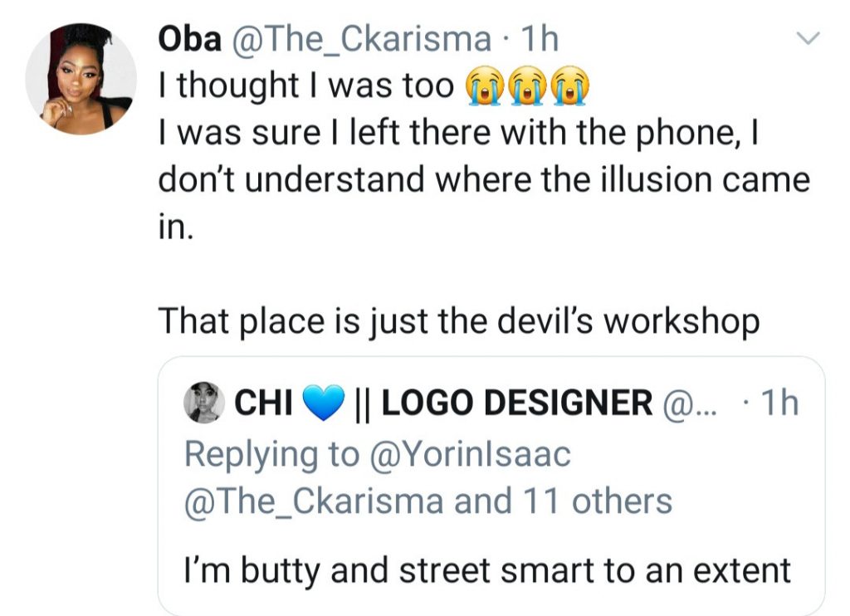Click the quoted tweet's 1h timestamp
The height and width of the screenshot is (616, 850).
[x=779, y=403]
